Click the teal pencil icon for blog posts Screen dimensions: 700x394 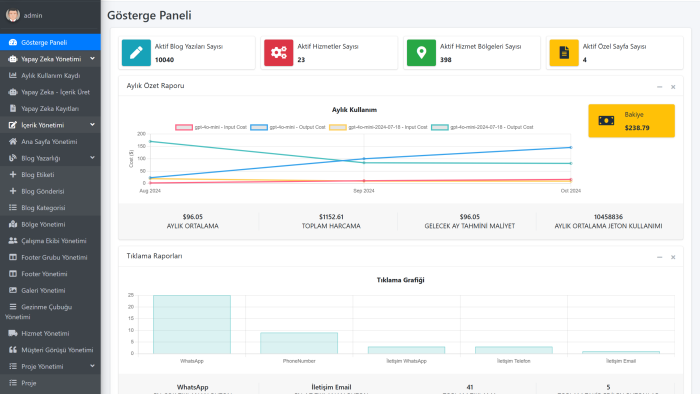pyautogui.click(x=136, y=53)
